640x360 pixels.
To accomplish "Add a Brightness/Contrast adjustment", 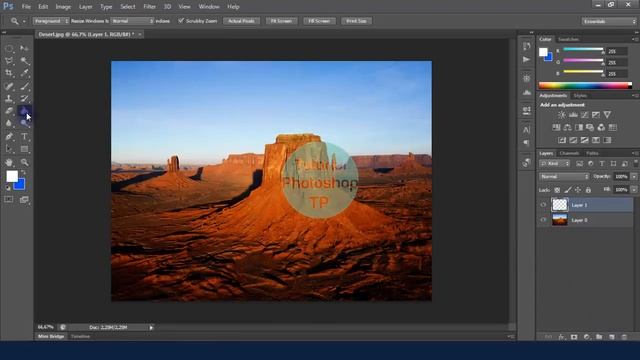I will coord(562,115).
